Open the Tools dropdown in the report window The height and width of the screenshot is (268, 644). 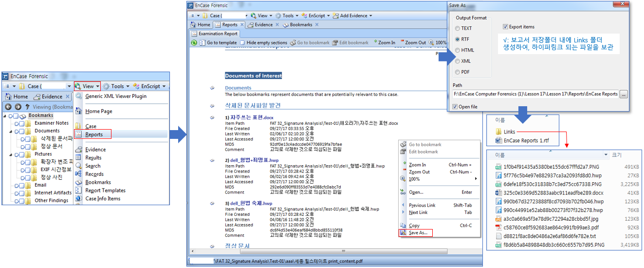(x=288, y=16)
